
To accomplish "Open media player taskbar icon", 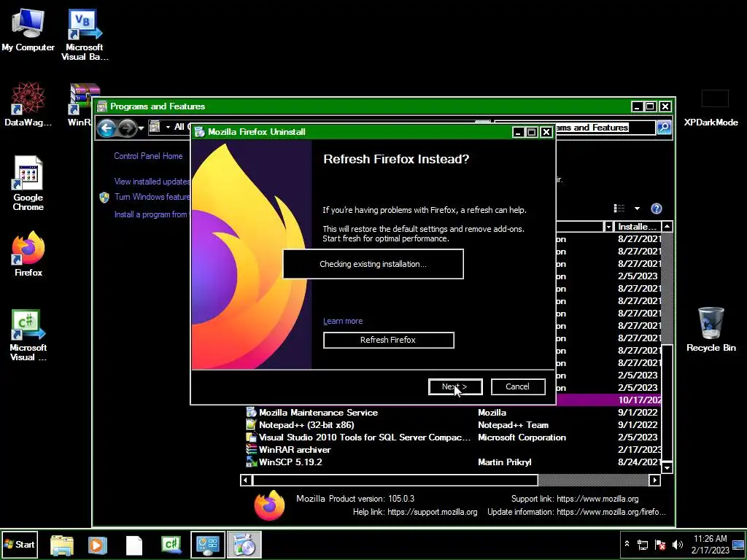I will click(x=98, y=545).
